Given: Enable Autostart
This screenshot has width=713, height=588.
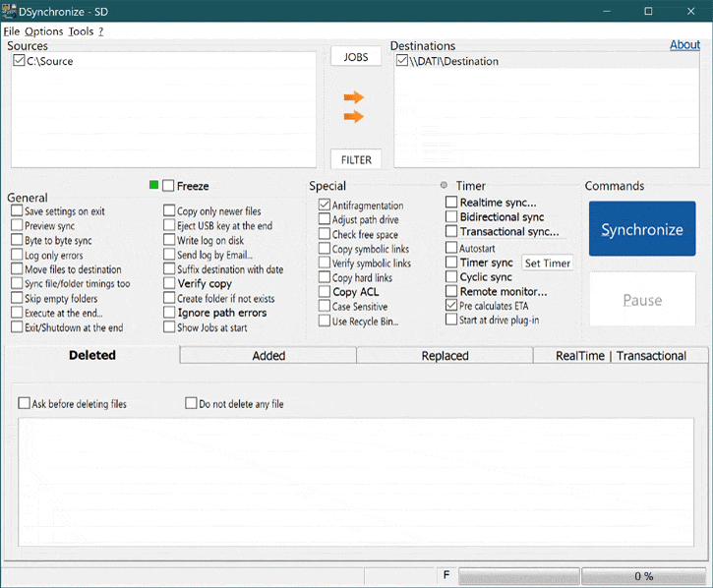Looking at the screenshot, I should tap(451, 248).
